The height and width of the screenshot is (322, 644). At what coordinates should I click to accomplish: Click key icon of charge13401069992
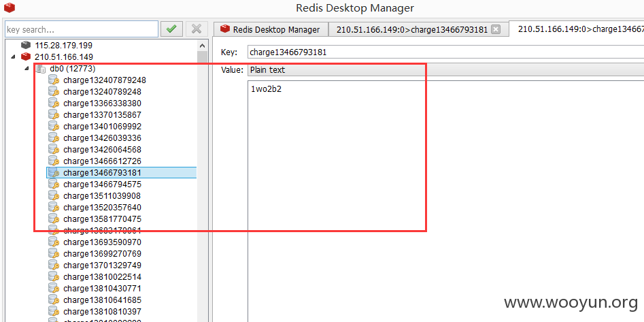click(x=54, y=126)
